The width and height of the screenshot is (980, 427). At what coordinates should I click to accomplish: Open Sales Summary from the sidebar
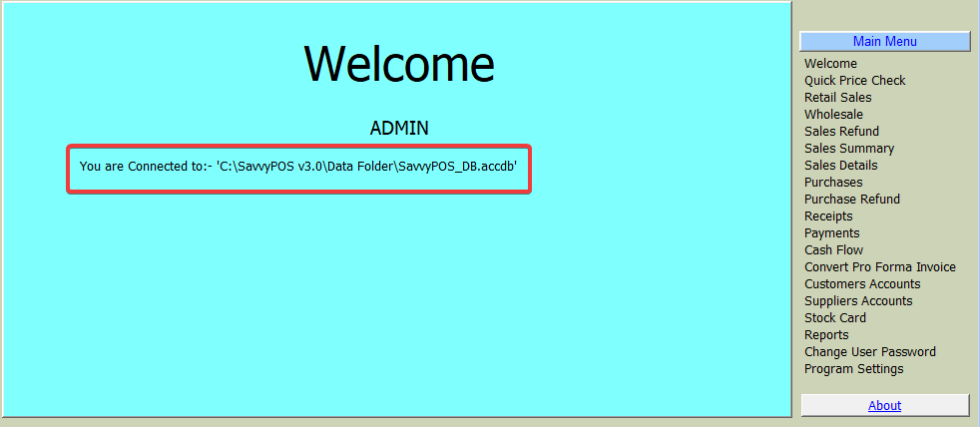point(848,149)
